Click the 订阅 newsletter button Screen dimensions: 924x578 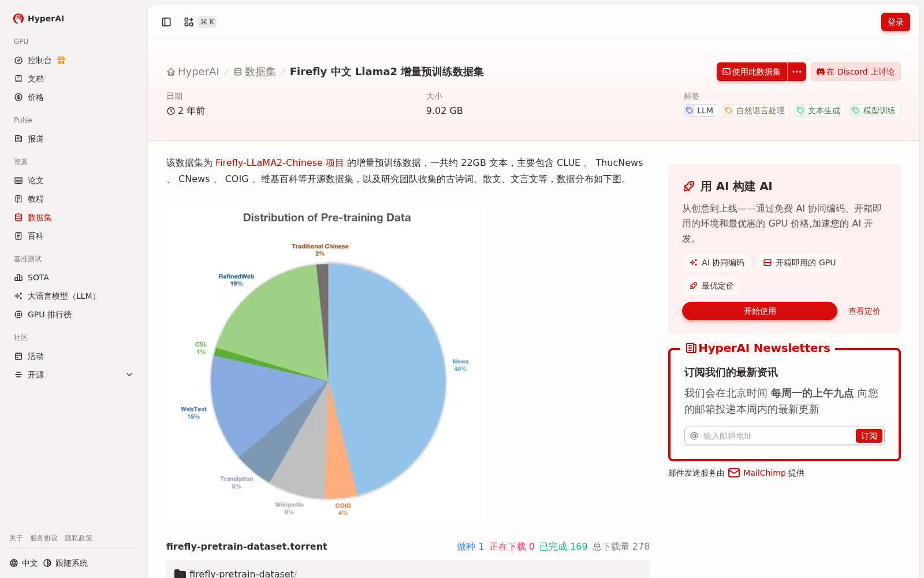[x=869, y=436]
